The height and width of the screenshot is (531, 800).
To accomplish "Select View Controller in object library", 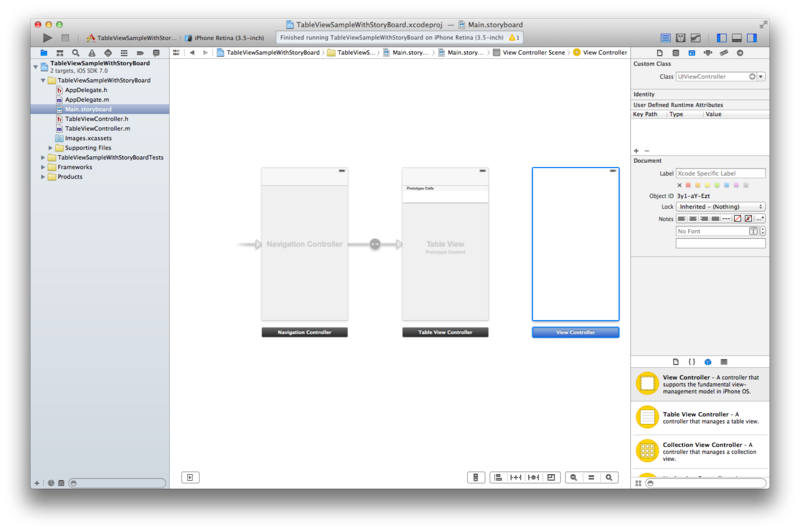I will click(x=700, y=384).
